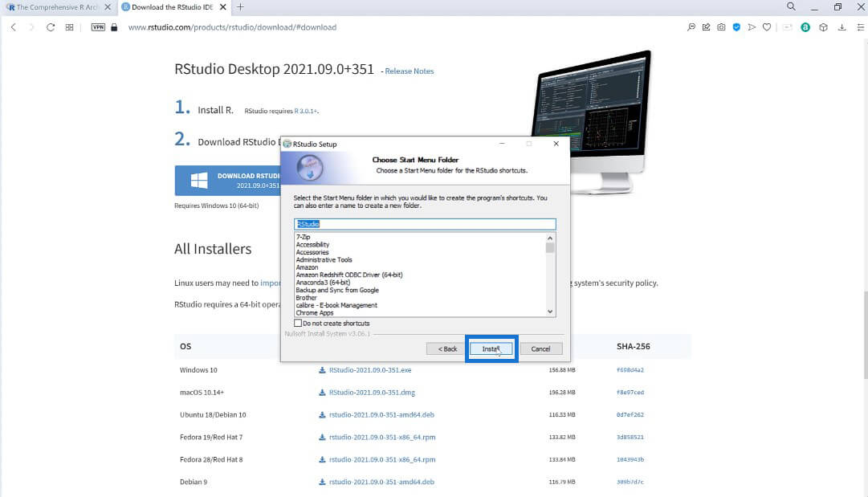Select Accessories in the folder list
Viewport: 868px width, 497px height.
312,252
